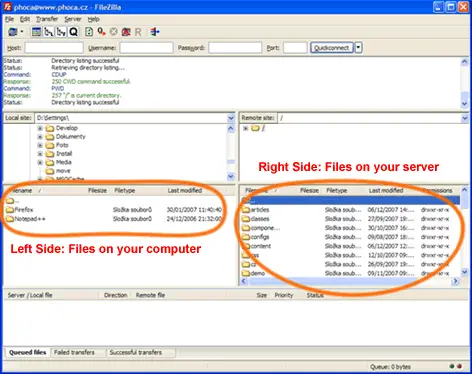The width and height of the screenshot is (472, 374).
Task: Expand the Install folder tree node
Action: tap(40, 154)
